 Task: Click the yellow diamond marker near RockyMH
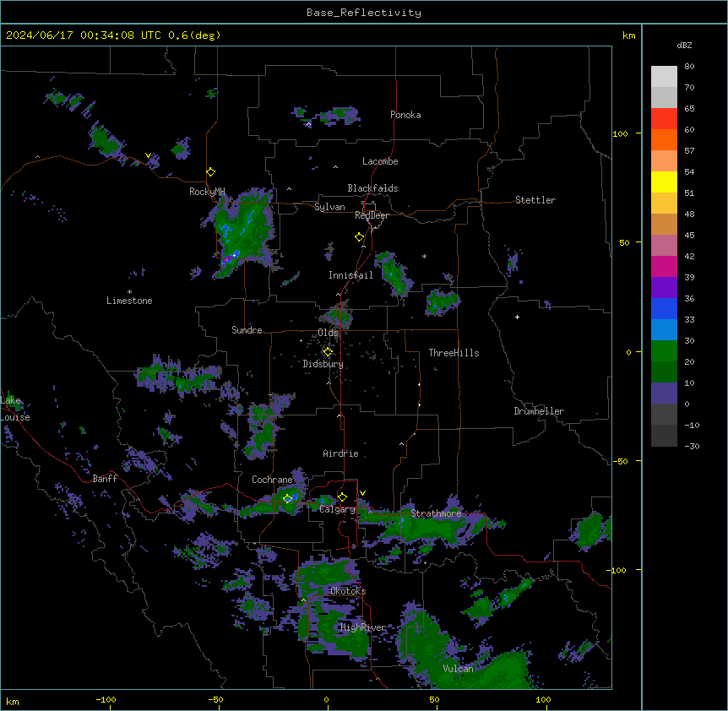tap(211, 172)
